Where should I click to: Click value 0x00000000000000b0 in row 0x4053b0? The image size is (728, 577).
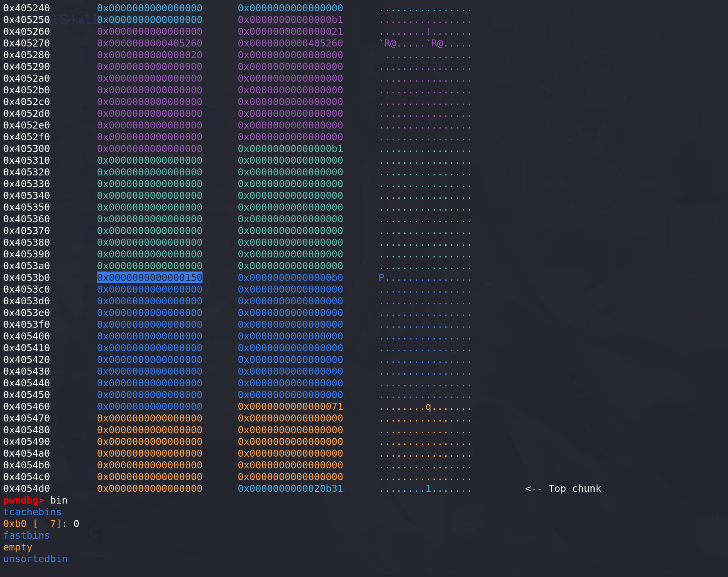(x=290, y=277)
